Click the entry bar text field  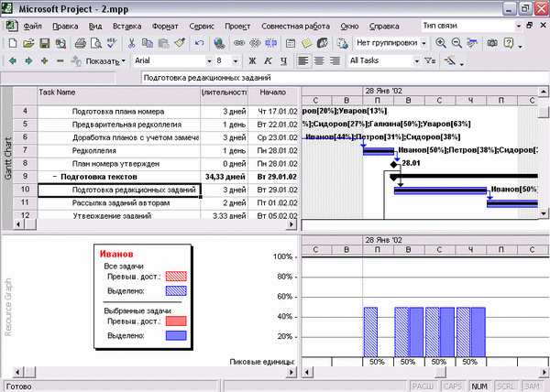(x=346, y=78)
